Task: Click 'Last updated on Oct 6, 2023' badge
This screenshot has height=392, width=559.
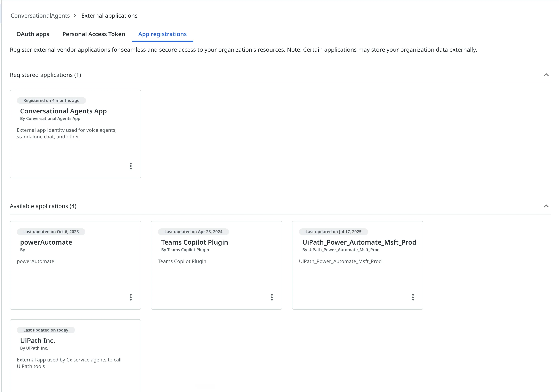Action: coord(51,231)
